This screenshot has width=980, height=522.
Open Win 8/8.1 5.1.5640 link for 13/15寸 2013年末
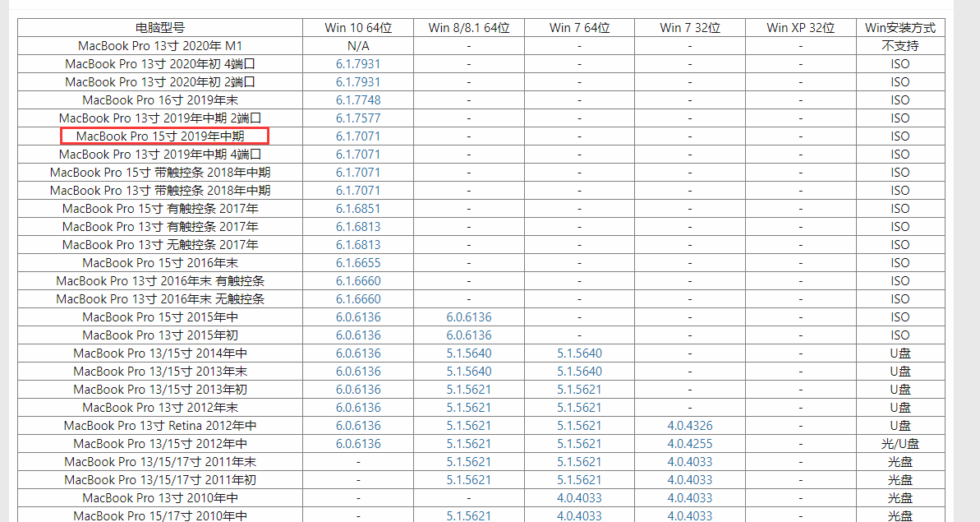click(469, 372)
